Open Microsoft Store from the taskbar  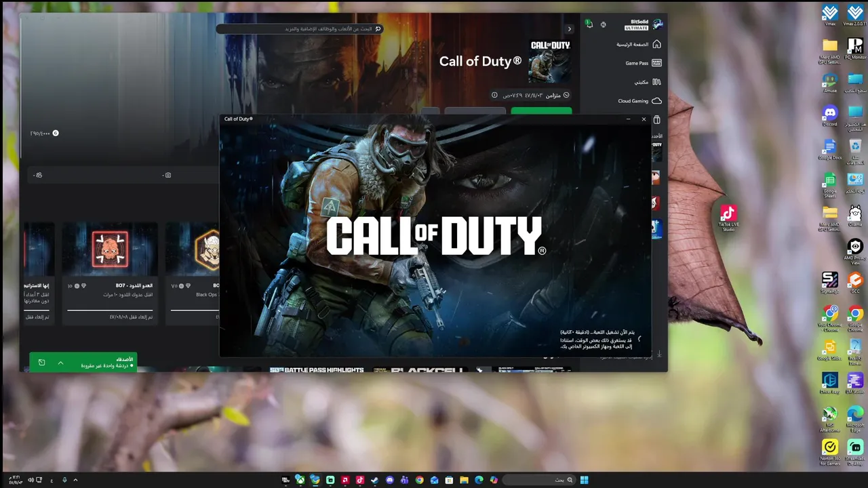coord(450,480)
